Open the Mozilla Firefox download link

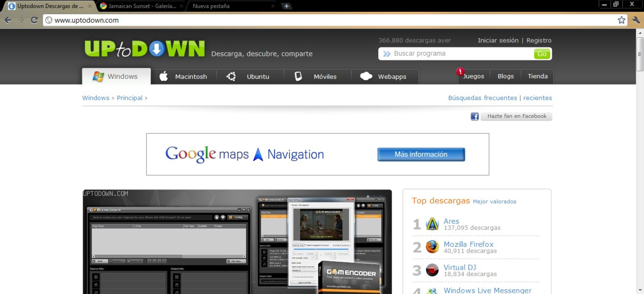pyautogui.click(x=468, y=244)
